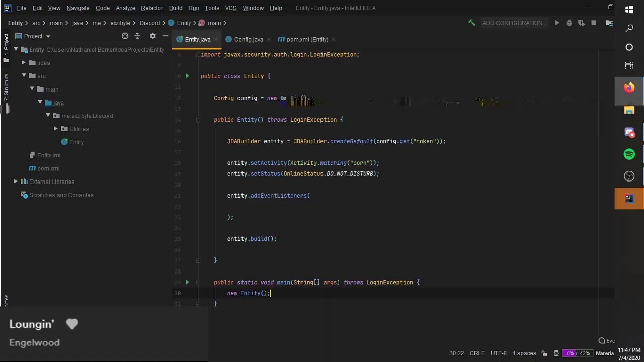Click run gutter arrow beside main method
This screenshot has width=644, height=362.
click(x=187, y=282)
